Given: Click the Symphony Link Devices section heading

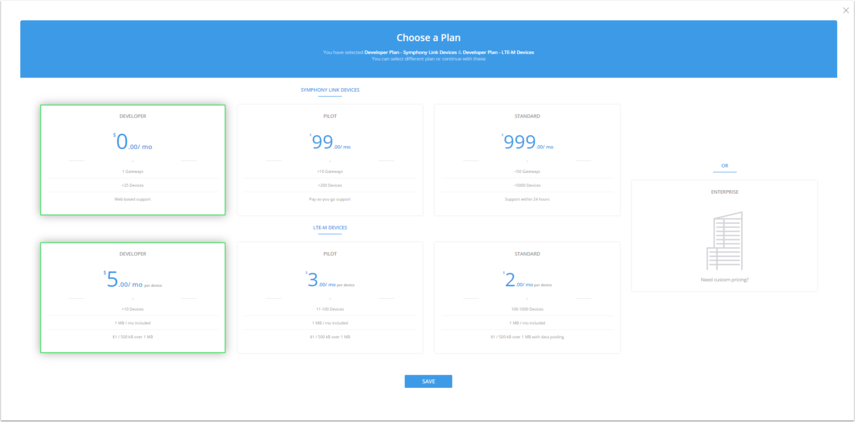Looking at the screenshot, I should tap(330, 90).
